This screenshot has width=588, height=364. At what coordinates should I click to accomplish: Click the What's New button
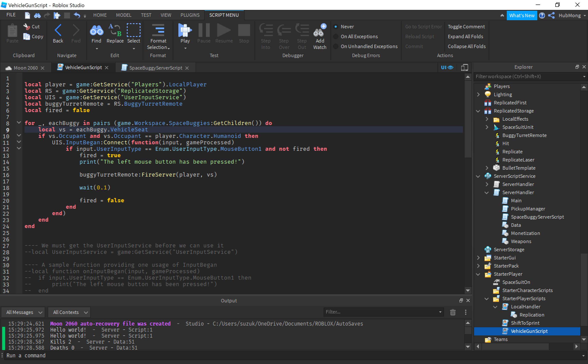(x=522, y=16)
